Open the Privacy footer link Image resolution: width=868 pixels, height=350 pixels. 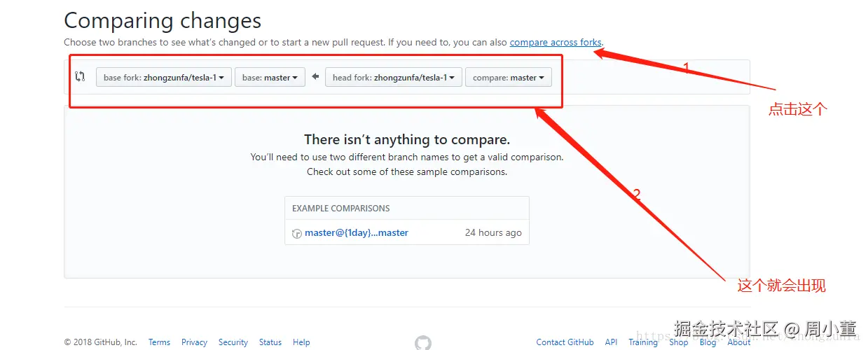(194, 342)
